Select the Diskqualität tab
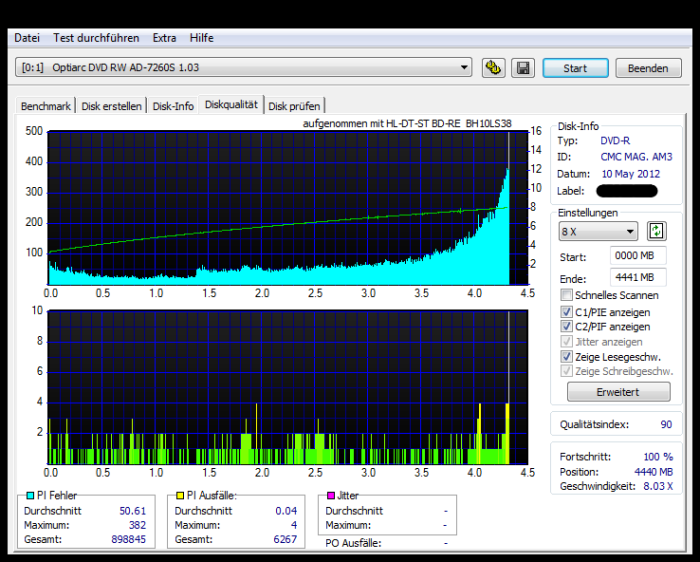The image size is (700, 562). click(x=231, y=104)
